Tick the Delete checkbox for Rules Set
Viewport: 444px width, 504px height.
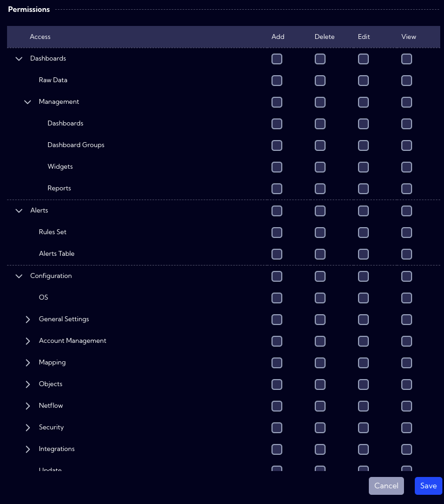pyautogui.click(x=320, y=233)
